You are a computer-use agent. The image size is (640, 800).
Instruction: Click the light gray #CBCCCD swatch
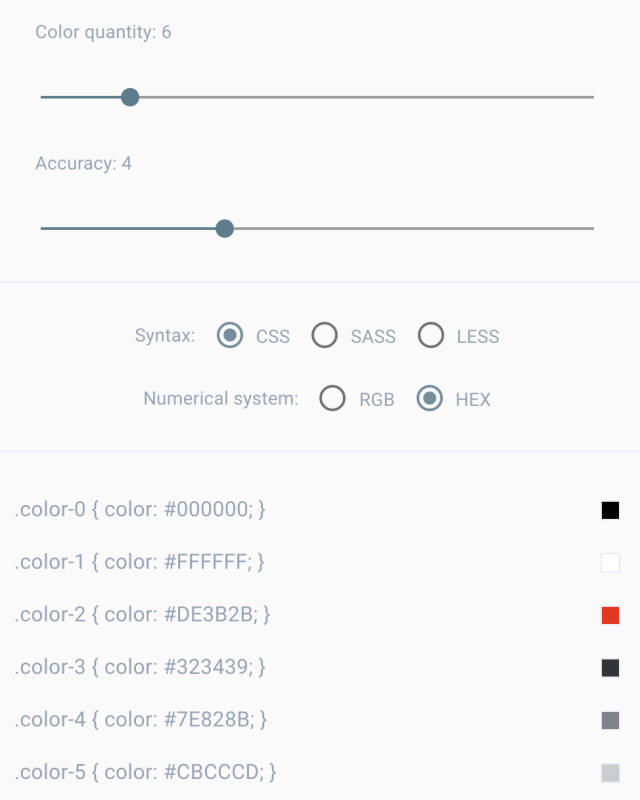click(610, 772)
